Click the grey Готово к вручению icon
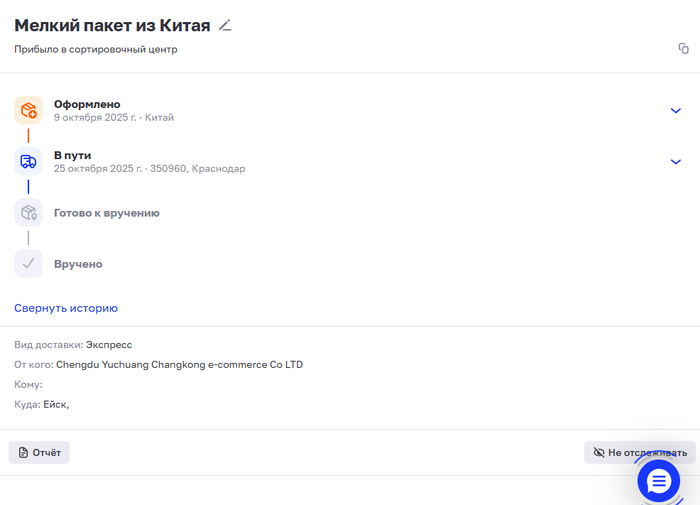This screenshot has width=700, height=505. 28,213
